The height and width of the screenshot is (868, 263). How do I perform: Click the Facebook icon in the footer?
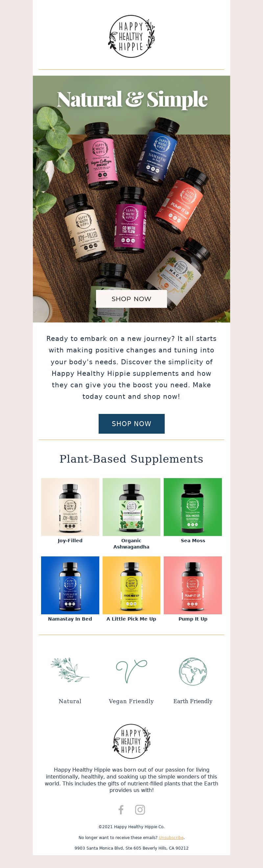(x=121, y=809)
